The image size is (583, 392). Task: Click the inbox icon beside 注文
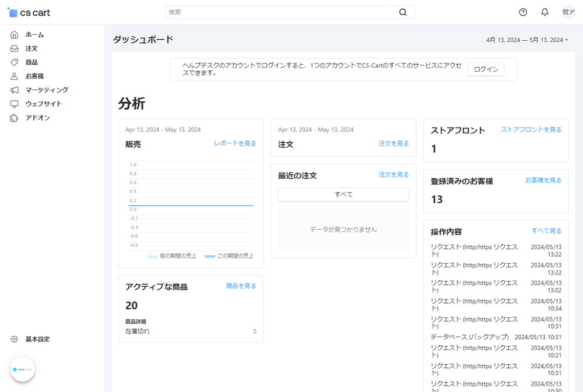14,48
